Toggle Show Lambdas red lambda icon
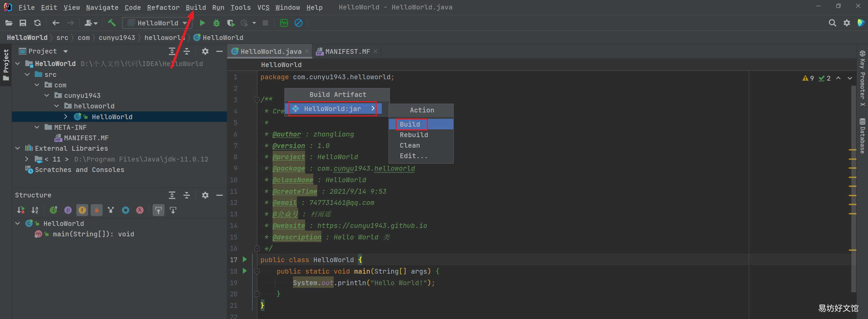Viewport: 868px width, 319px height. coord(140,210)
